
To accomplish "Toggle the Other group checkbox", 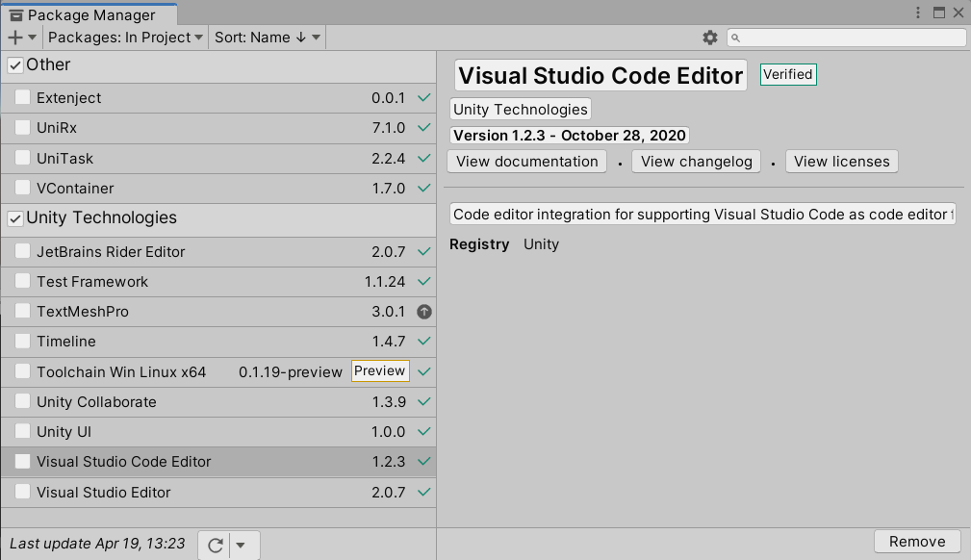I will [x=15, y=65].
